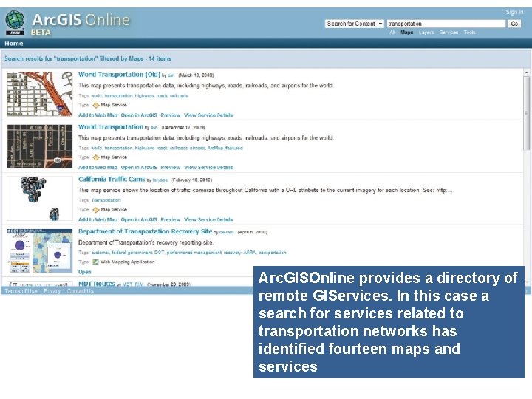Click the dark World Transportation map thumbnail
This screenshot has height=399, width=532.
(39, 146)
